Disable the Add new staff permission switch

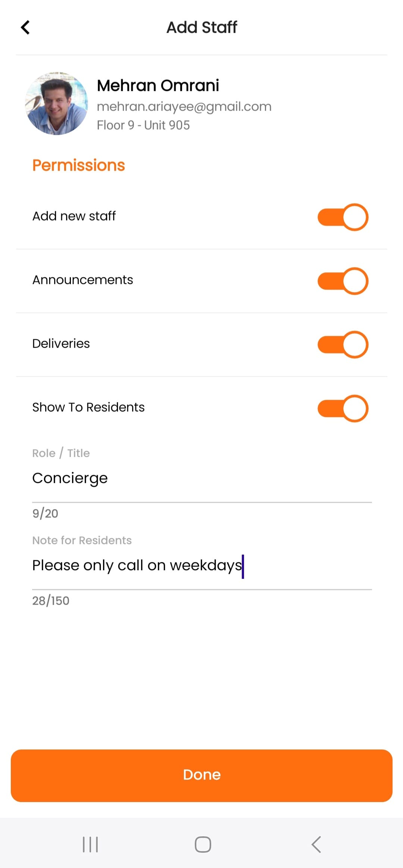(343, 217)
